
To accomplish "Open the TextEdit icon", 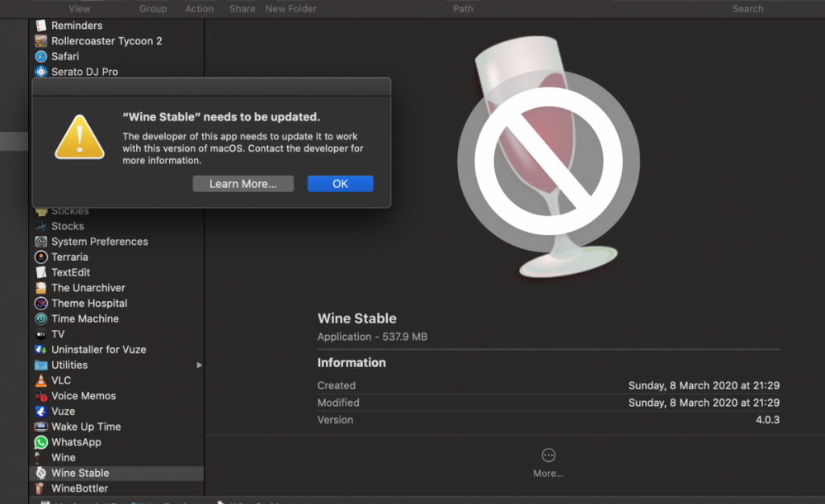I will [x=42, y=272].
